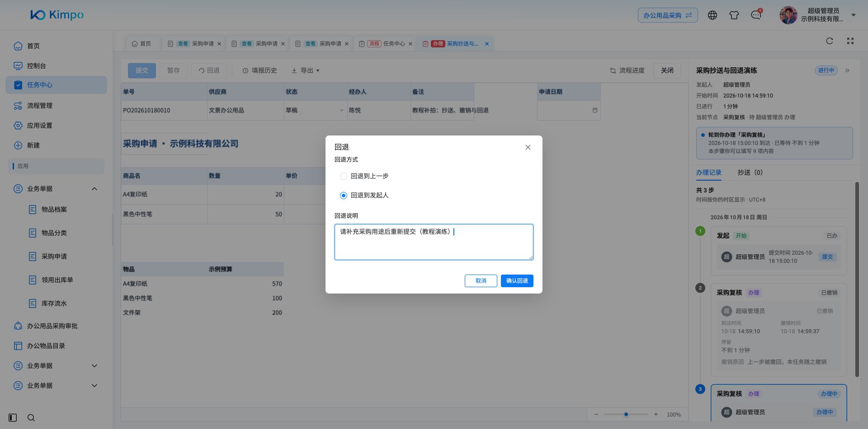Open the 导出 dropdown

[x=306, y=70]
